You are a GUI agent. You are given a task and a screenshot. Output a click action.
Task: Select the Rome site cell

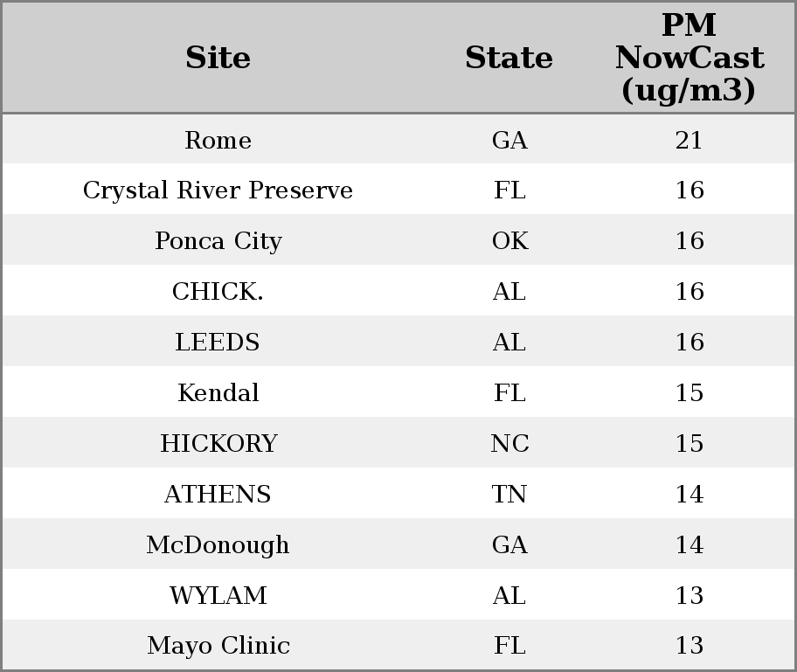(x=218, y=140)
